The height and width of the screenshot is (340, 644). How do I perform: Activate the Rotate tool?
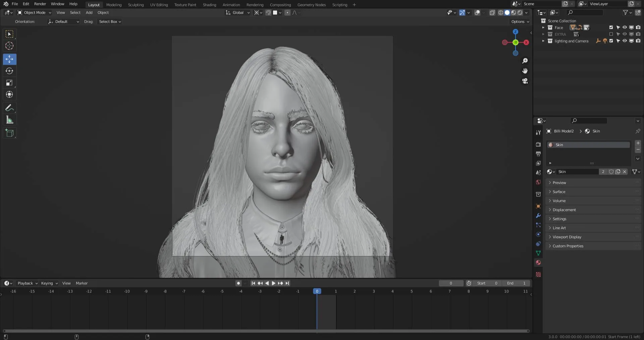[x=9, y=71]
